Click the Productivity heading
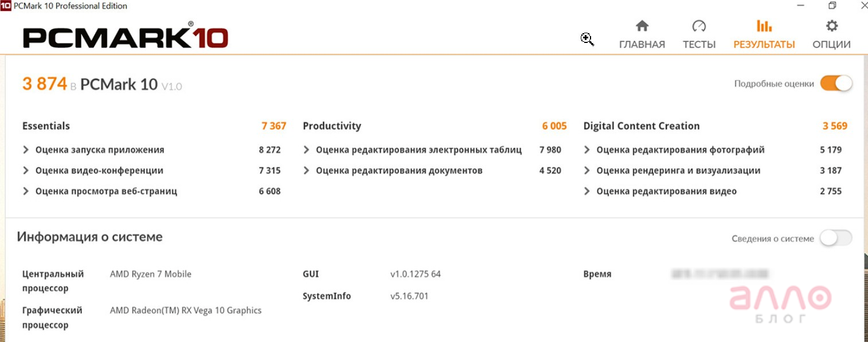The height and width of the screenshot is (342, 868). tap(332, 126)
